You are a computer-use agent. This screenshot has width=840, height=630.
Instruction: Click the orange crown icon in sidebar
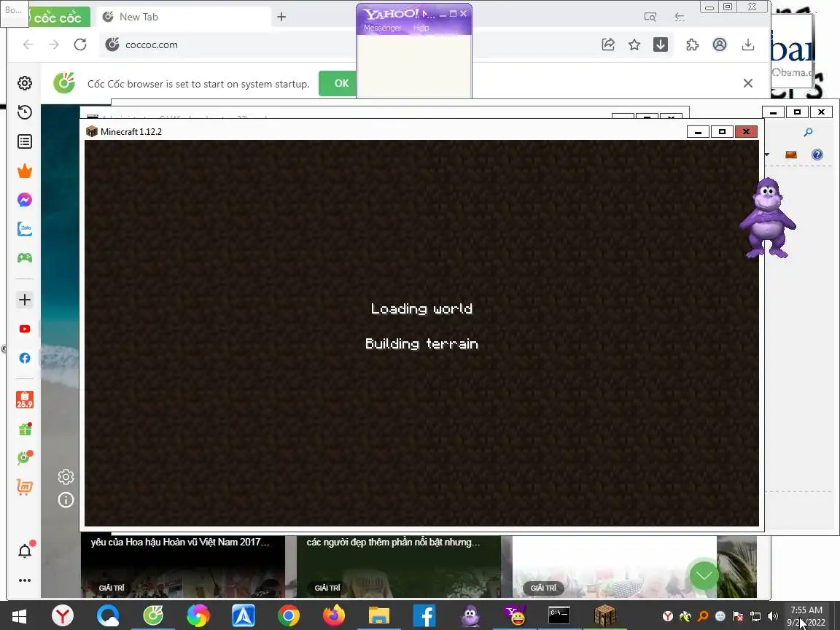click(x=25, y=171)
